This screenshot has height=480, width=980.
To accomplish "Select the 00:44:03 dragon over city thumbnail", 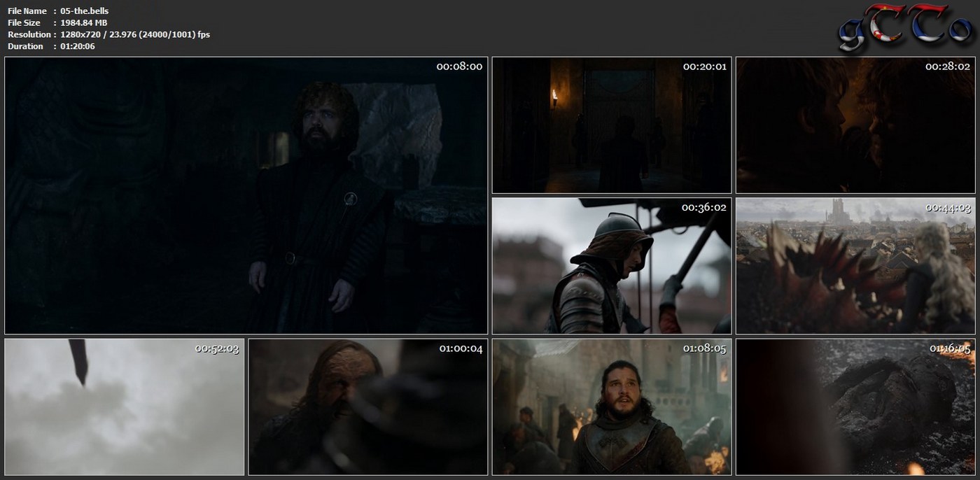I will 855,266.
